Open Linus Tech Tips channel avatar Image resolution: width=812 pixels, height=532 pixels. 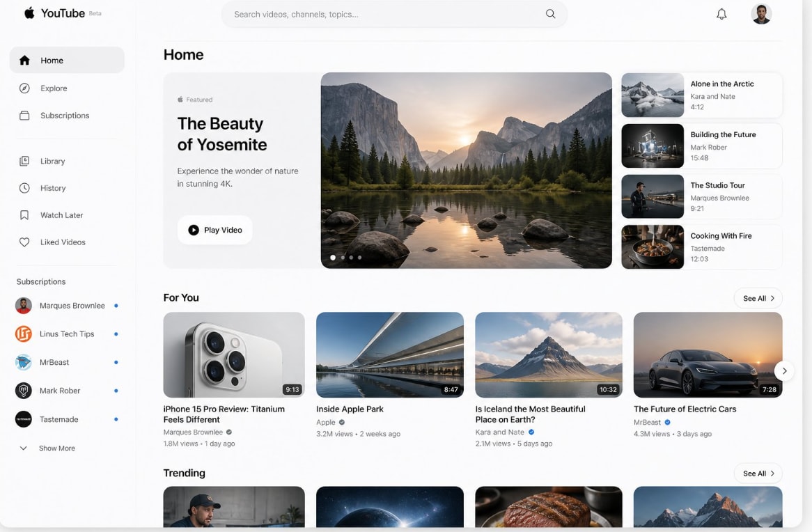pyautogui.click(x=23, y=334)
